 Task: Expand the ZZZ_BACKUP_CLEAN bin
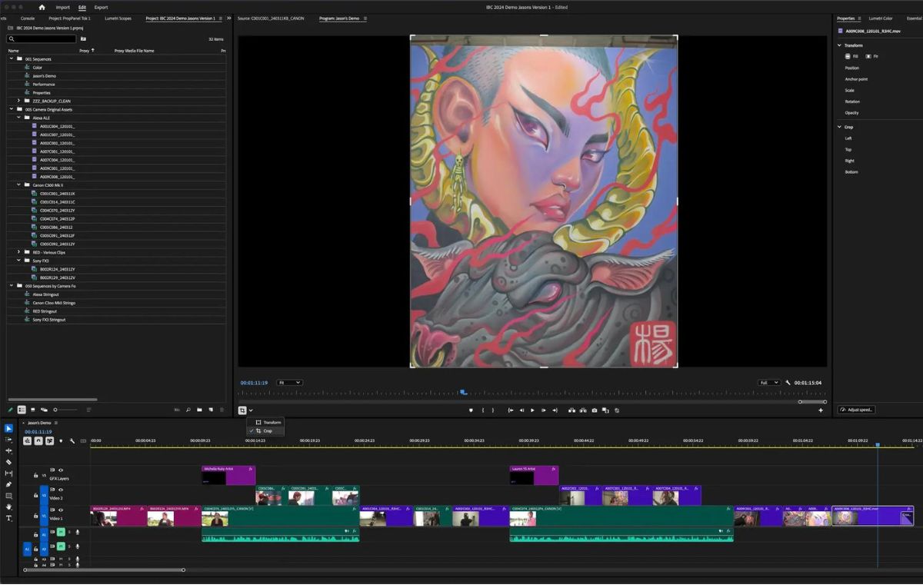pyautogui.click(x=18, y=101)
